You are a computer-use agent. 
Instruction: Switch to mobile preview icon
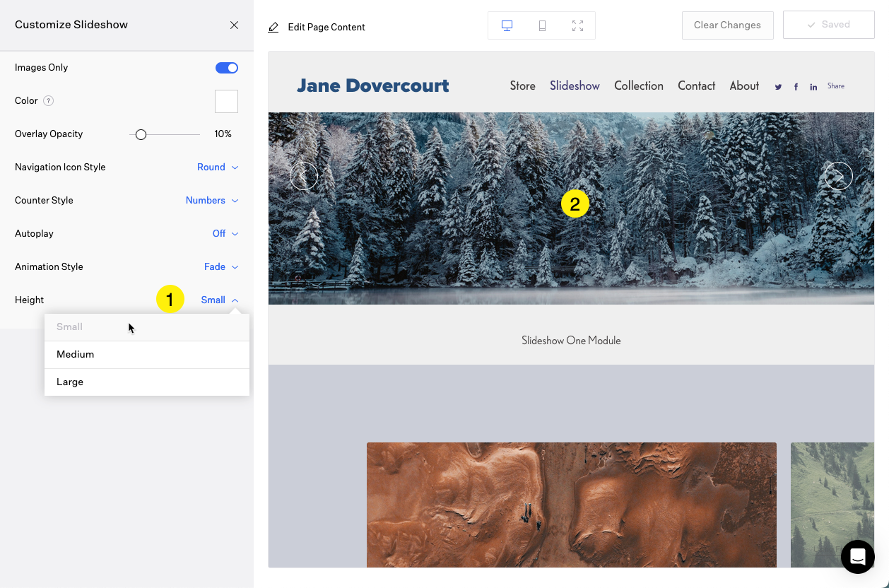click(542, 25)
